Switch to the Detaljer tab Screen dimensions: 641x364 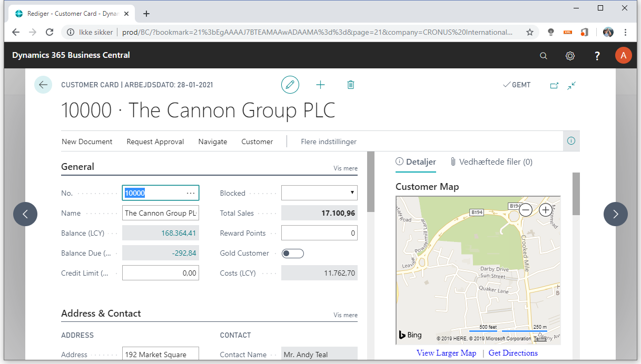pos(416,162)
